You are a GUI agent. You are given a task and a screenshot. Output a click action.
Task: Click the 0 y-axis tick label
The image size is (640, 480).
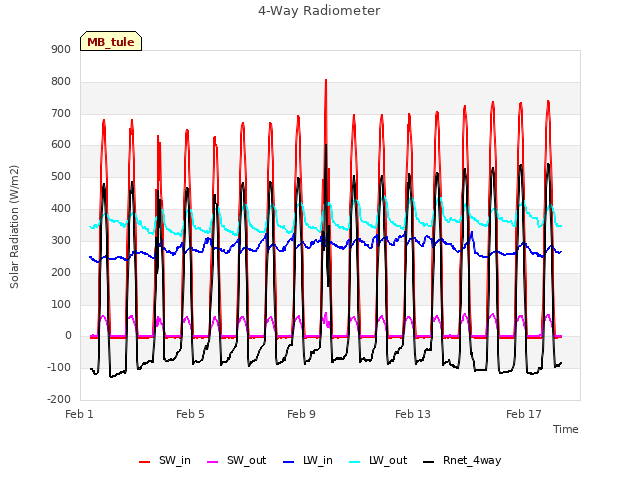coord(68,336)
